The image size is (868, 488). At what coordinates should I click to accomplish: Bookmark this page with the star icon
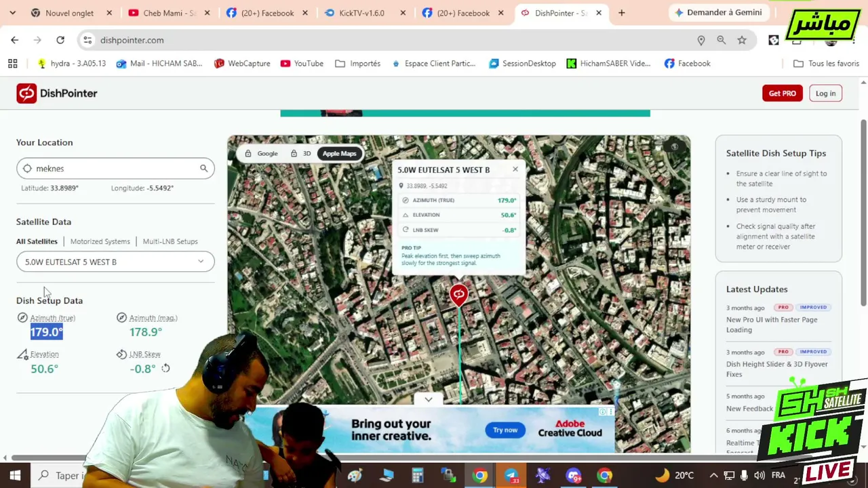click(x=742, y=40)
